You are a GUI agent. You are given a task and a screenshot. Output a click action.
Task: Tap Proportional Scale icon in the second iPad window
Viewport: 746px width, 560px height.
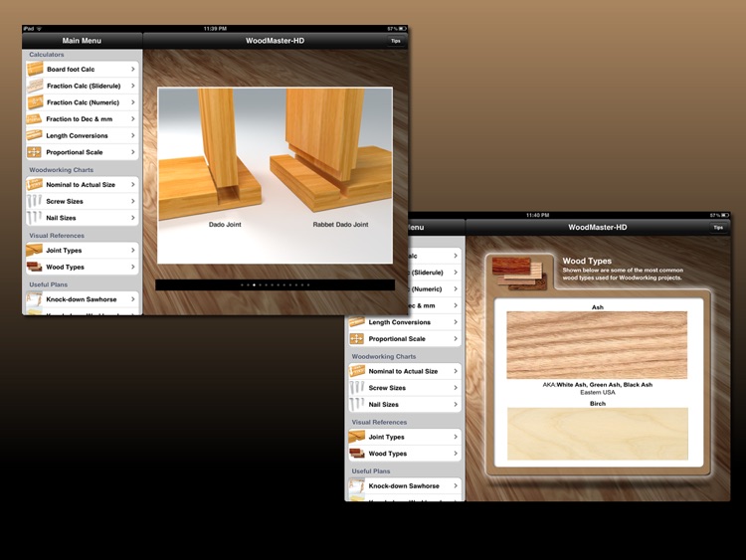pos(357,339)
